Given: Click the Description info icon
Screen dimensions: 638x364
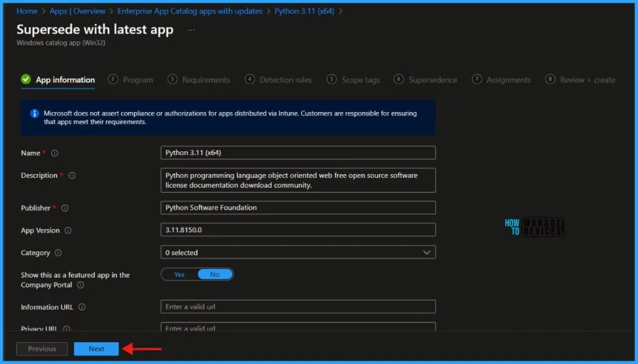Looking at the screenshot, I should point(72,175).
